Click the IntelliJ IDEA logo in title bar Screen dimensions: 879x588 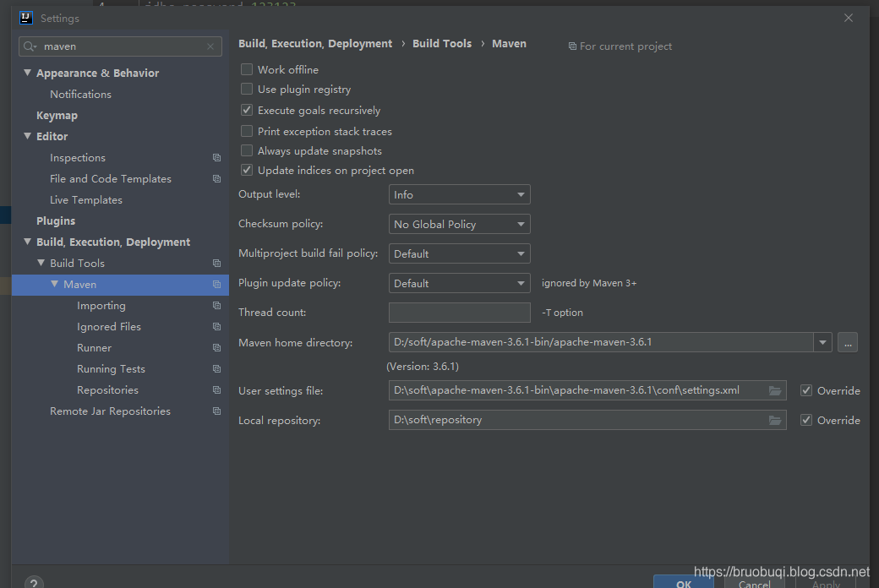[x=26, y=18]
